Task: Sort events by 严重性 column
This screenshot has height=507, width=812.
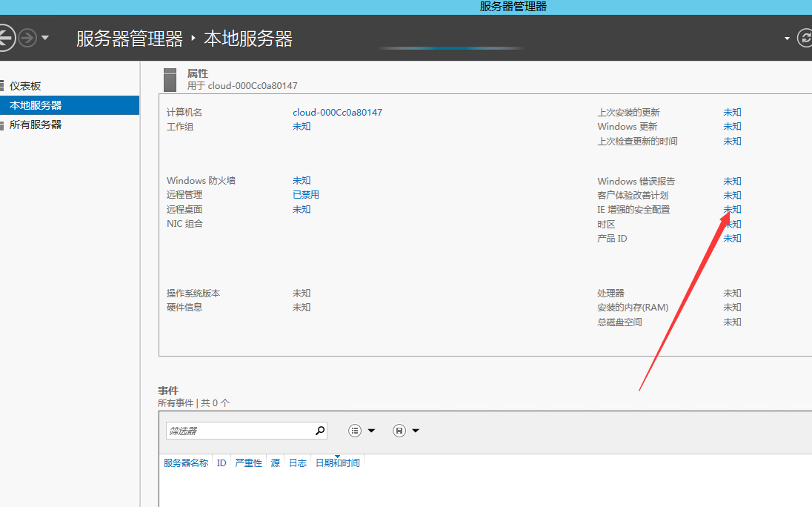Action: 249,463
